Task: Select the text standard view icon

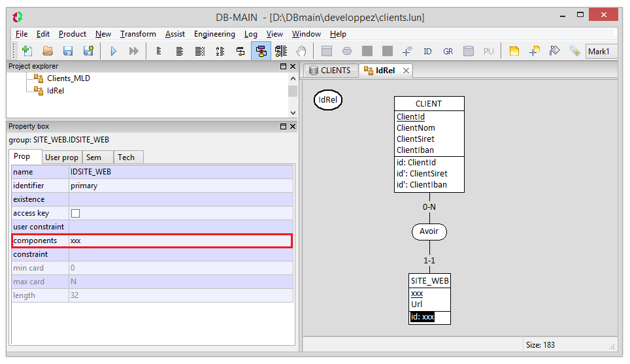Action: pos(180,51)
